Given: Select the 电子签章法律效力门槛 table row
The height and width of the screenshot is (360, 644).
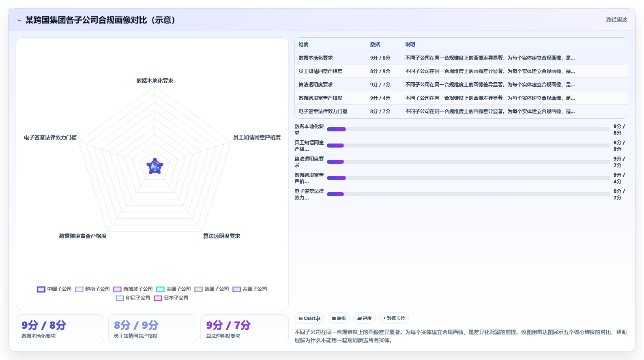Looking at the screenshot, I should 461,111.
